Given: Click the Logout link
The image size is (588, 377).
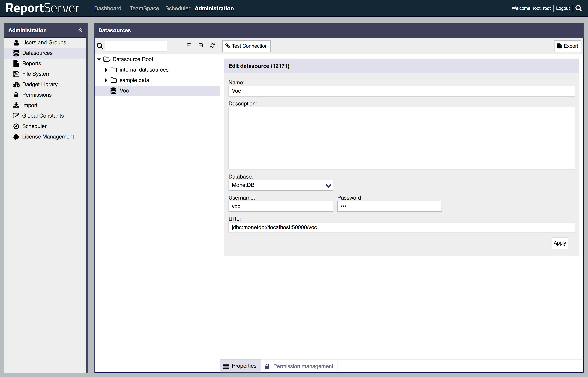Looking at the screenshot, I should 563,8.
